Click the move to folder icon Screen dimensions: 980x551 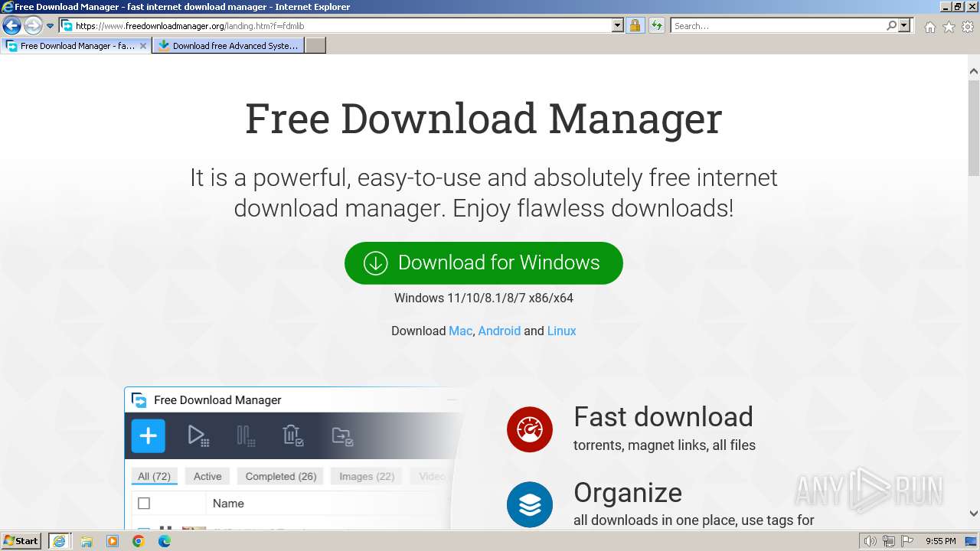[342, 436]
